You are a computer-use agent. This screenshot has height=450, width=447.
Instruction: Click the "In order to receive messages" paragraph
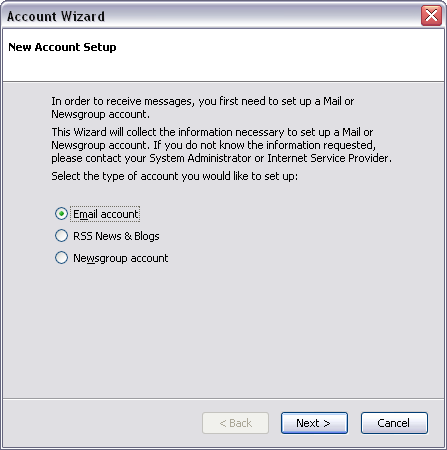[203, 107]
